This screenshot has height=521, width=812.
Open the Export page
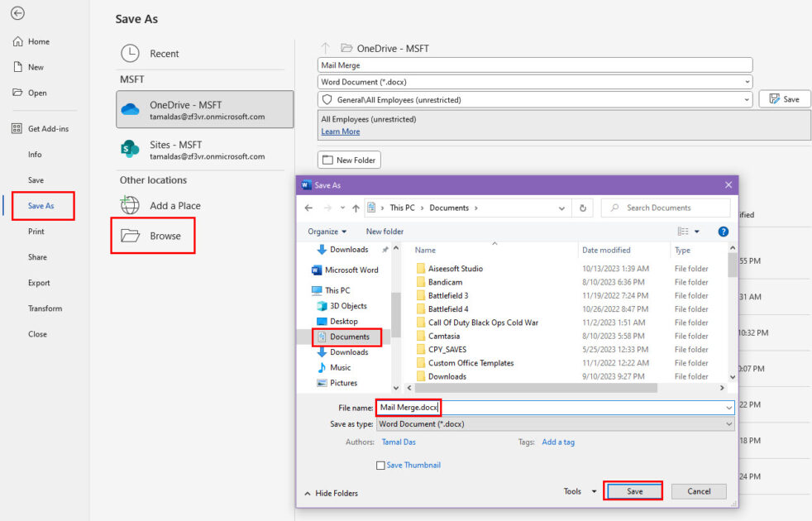click(39, 283)
